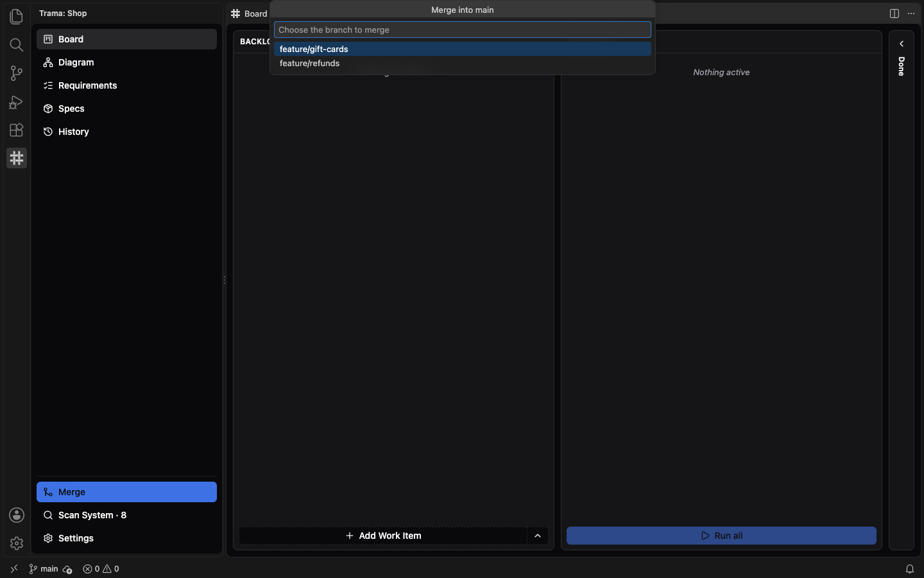Click the notifications bell in the status bar
Viewport: 924px width, 578px height.
click(910, 569)
